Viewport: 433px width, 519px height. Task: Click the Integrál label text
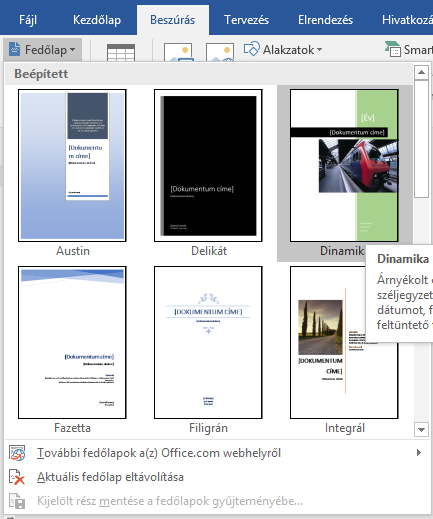tap(345, 428)
